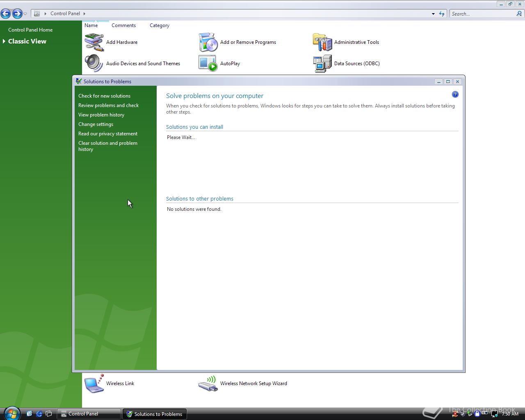Open the Wireless Network Setup Wizard icon
Image resolution: width=525 pixels, height=420 pixels.
pos(208,383)
